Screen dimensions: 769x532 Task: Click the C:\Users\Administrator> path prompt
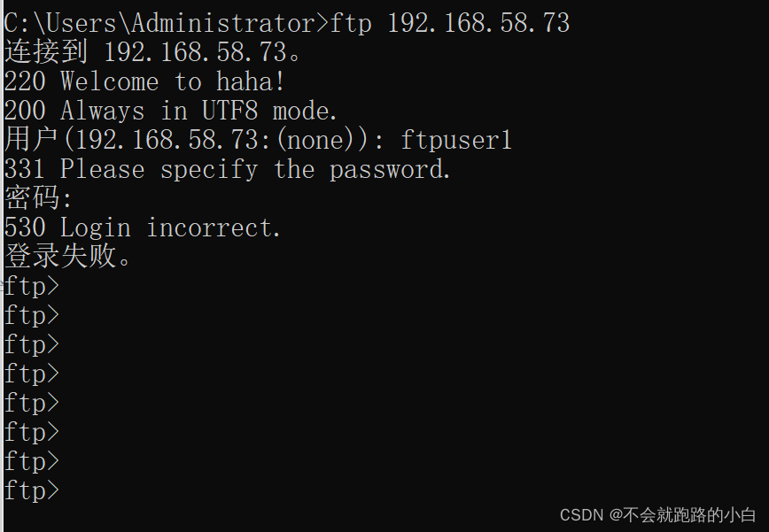click(166, 23)
